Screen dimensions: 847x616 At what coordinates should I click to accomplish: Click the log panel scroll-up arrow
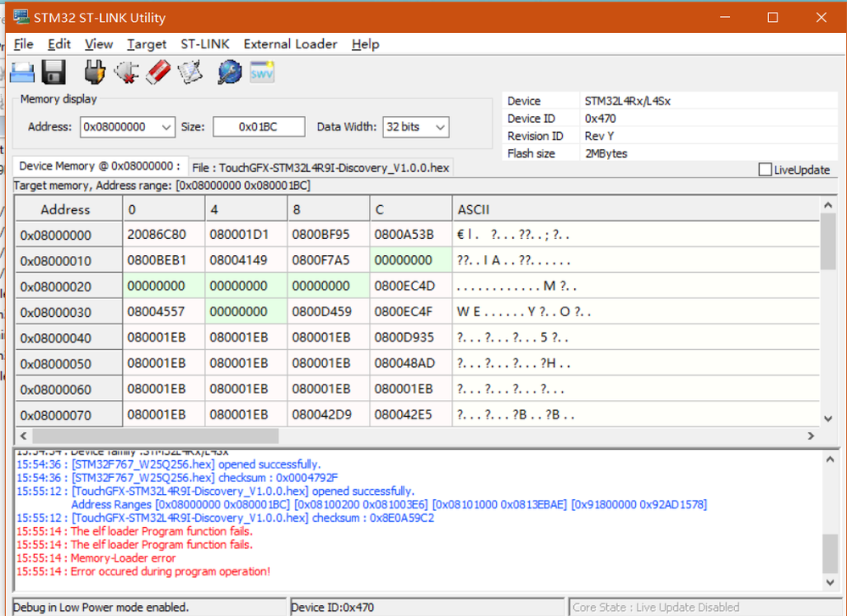830,459
